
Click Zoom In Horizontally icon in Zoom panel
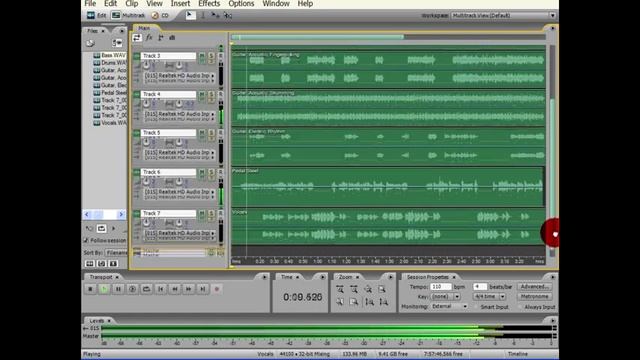[340, 289]
